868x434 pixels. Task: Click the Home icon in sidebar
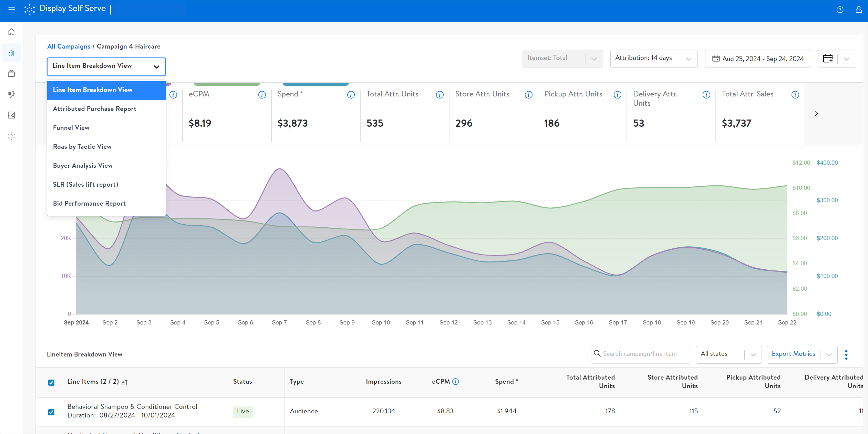click(11, 32)
